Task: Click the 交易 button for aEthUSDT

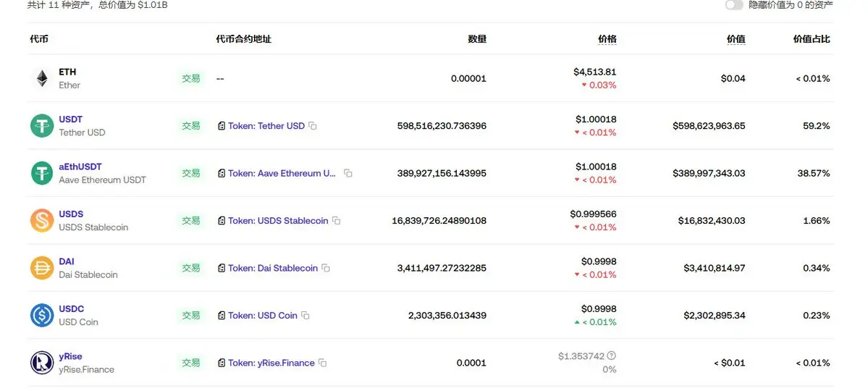Action: click(191, 173)
